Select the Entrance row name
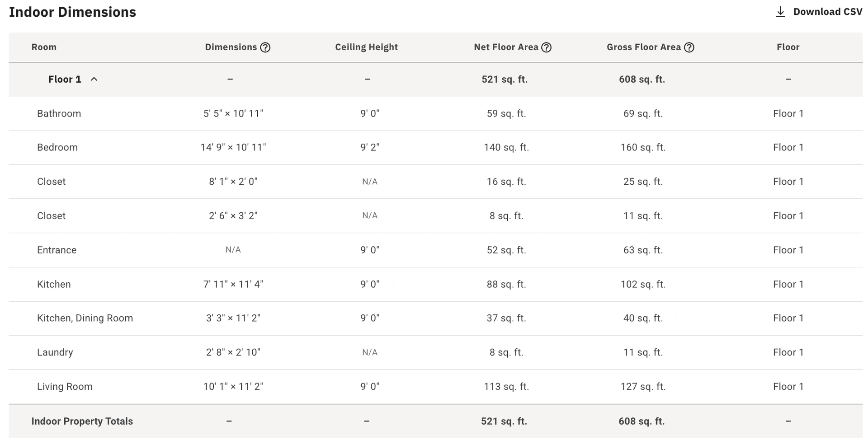Viewport: 868px width, 440px height. coord(57,250)
